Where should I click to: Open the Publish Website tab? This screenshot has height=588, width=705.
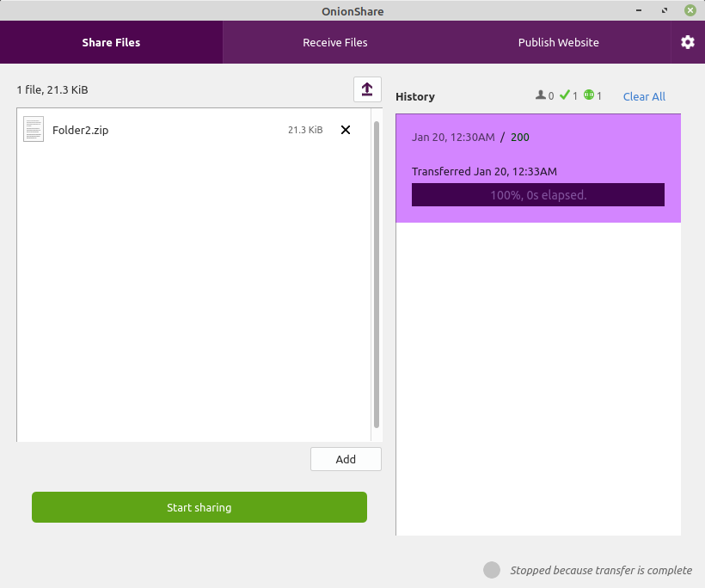tap(559, 42)
